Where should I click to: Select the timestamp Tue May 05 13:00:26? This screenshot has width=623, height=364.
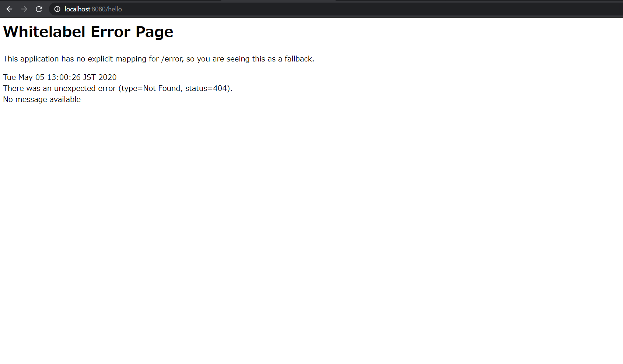click(60, 77)
